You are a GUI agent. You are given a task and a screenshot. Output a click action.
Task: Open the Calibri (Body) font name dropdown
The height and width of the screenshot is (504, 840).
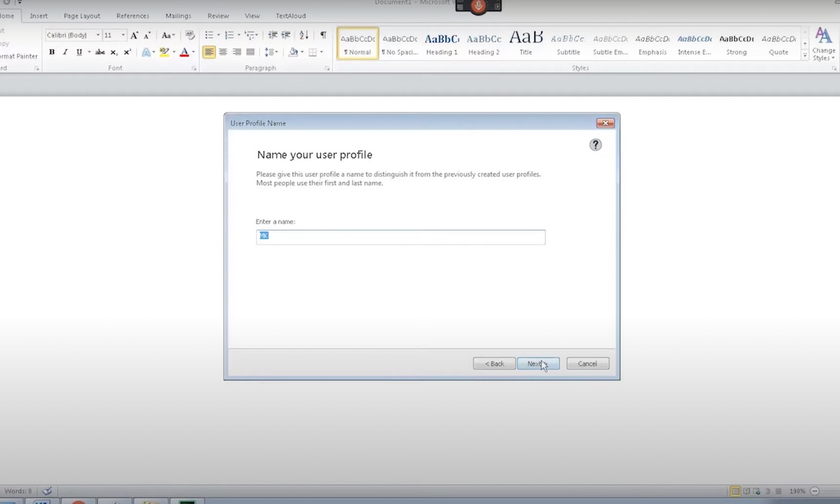pyautogui.click(x=73, y=35)
